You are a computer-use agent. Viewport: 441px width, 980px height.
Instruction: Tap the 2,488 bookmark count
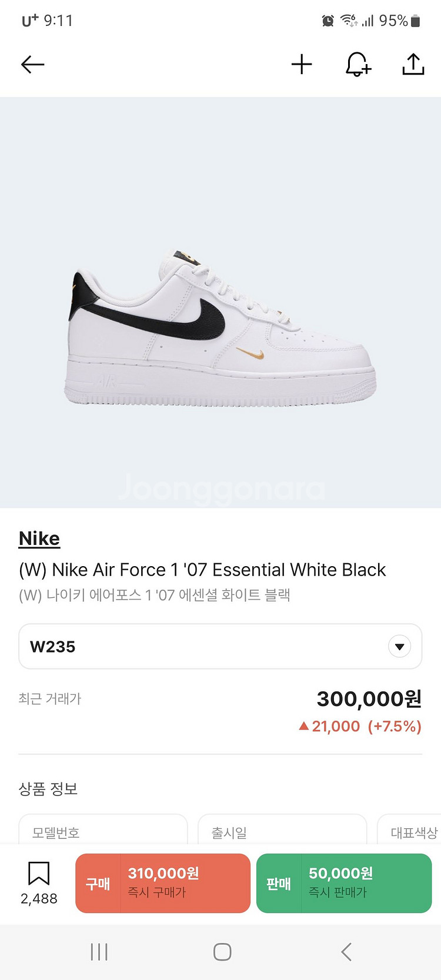tap(39, 899)
